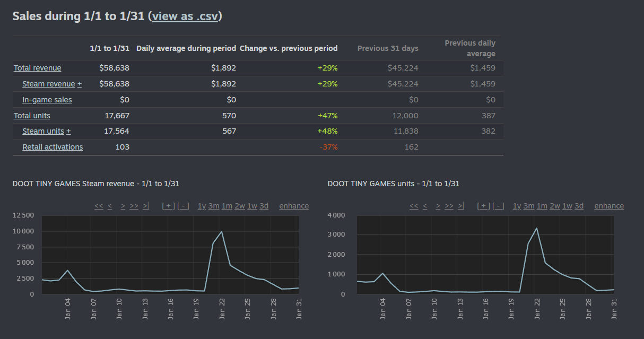This screenshot has height=339, width=644.
Task: Fast forward units chart with >>
Action: coord(449,206)
